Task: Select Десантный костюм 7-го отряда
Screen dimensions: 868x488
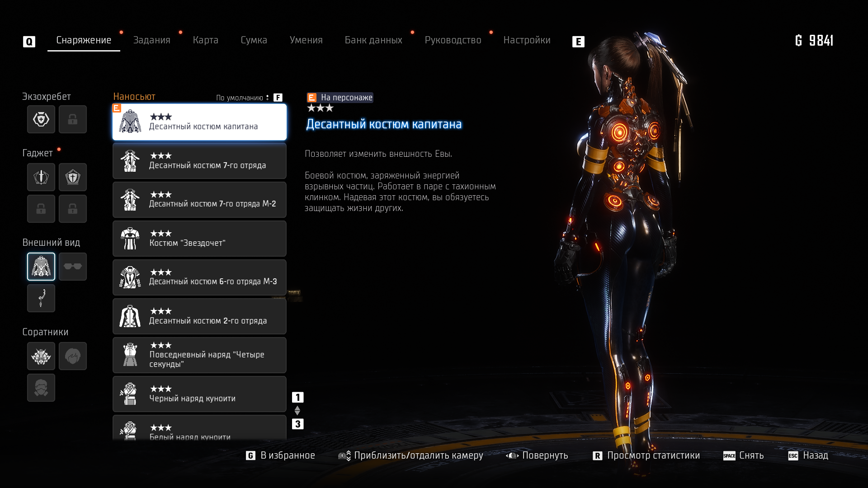Action: point(199,161)
